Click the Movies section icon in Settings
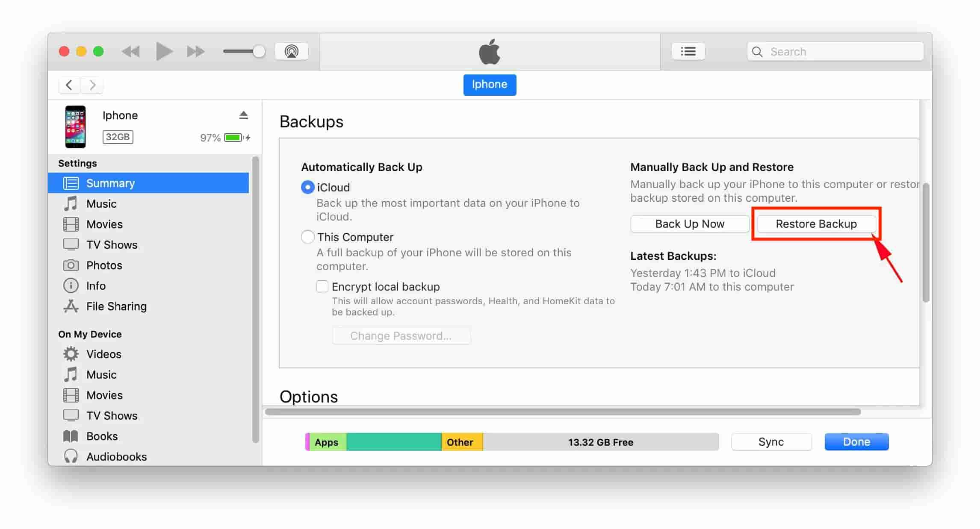 click(x=72, y=224)
